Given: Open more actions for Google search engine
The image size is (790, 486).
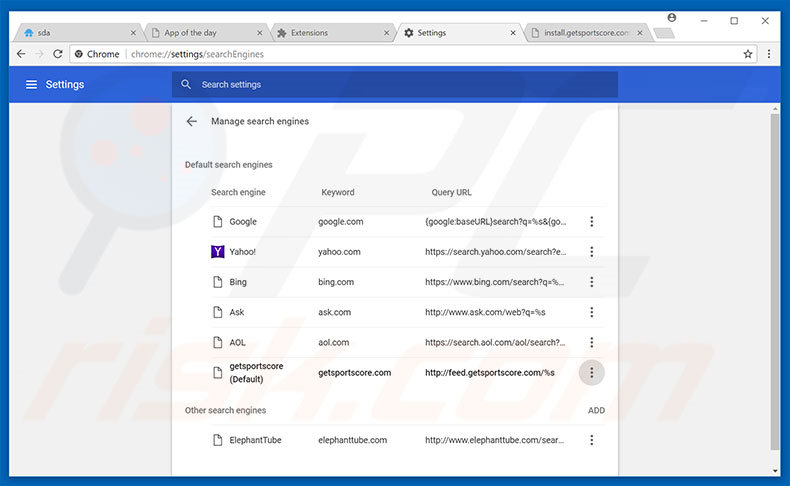Looking at the screenshot, I should 591,222.
